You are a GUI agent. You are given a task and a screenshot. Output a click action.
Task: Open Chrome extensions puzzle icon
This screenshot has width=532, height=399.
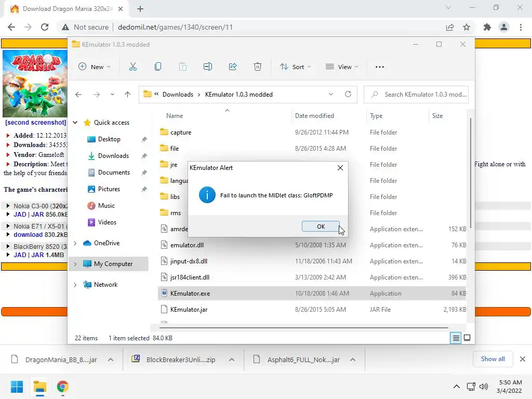(487, 27)
